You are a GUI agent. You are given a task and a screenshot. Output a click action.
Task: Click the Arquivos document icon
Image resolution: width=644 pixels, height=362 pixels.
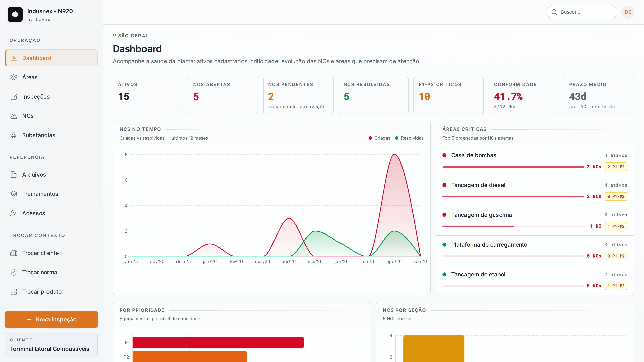coord(13,175)
